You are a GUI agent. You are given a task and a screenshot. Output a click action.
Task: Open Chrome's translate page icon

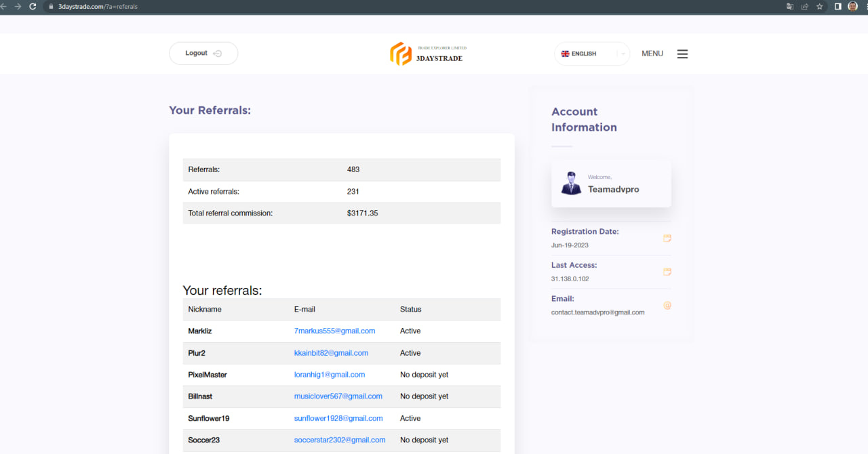tap(789, 6)
